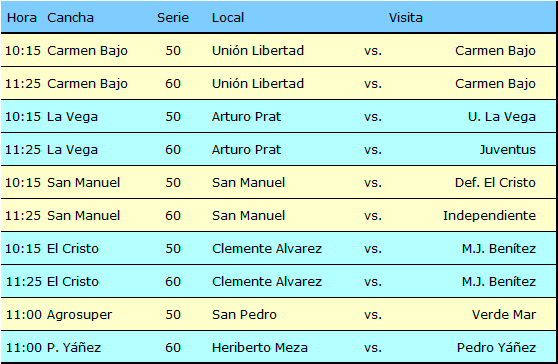
Task: Click the Visita column header
Action: pyautogui.click(x=405, y=17)
